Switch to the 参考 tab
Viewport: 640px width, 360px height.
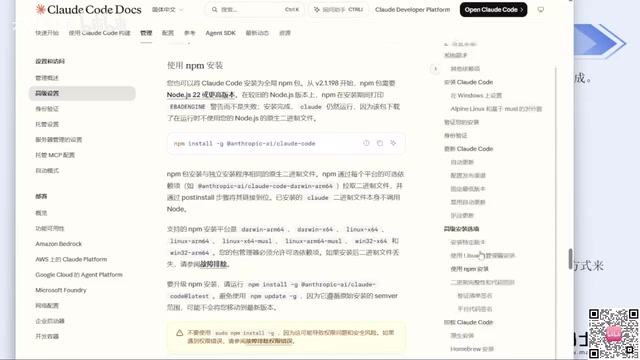189,33
